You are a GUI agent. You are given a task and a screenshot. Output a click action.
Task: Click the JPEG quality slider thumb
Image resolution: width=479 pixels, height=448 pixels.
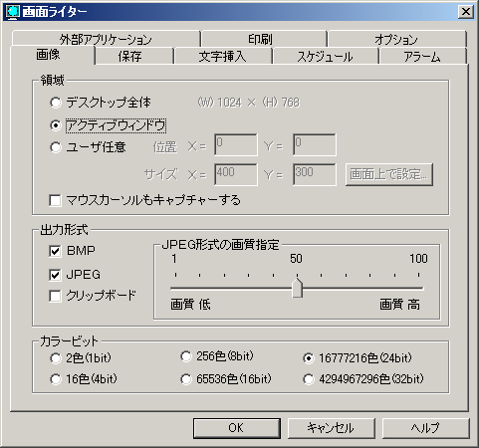click(297, 288)
